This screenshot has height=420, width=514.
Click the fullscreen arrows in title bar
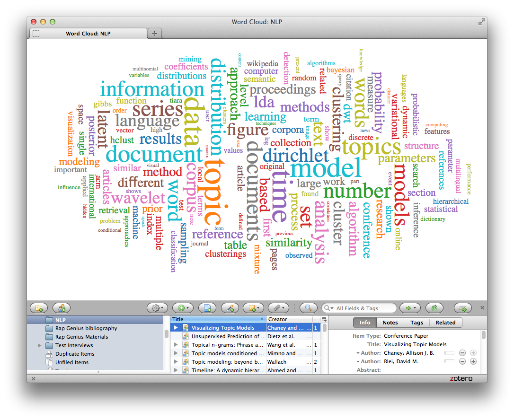point(481,22)
